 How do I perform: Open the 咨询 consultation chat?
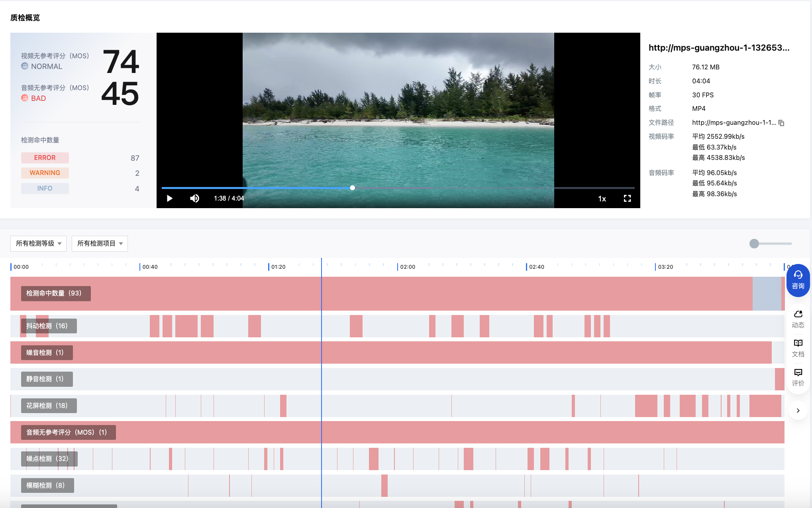point(798,280)
